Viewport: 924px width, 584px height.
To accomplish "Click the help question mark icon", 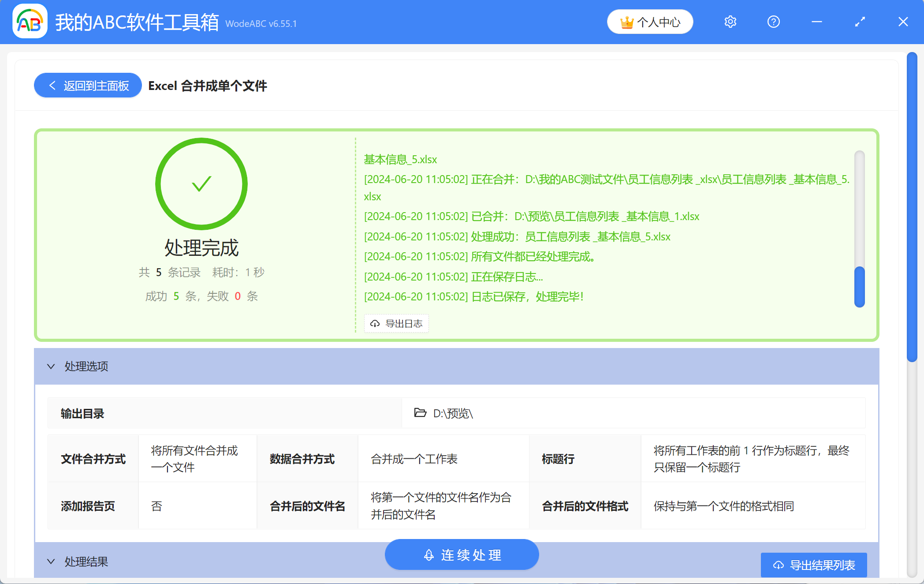I will pyautogui.click(x=773, y=22).
